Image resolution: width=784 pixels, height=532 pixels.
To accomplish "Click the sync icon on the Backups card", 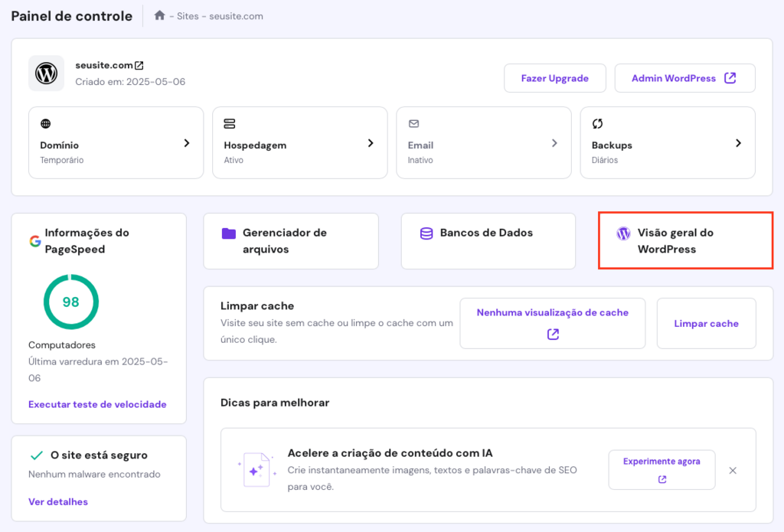I will click(x=599, y=123).
